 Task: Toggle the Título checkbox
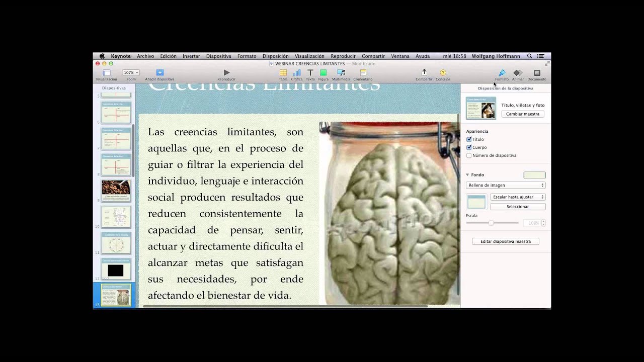point(469,139)
